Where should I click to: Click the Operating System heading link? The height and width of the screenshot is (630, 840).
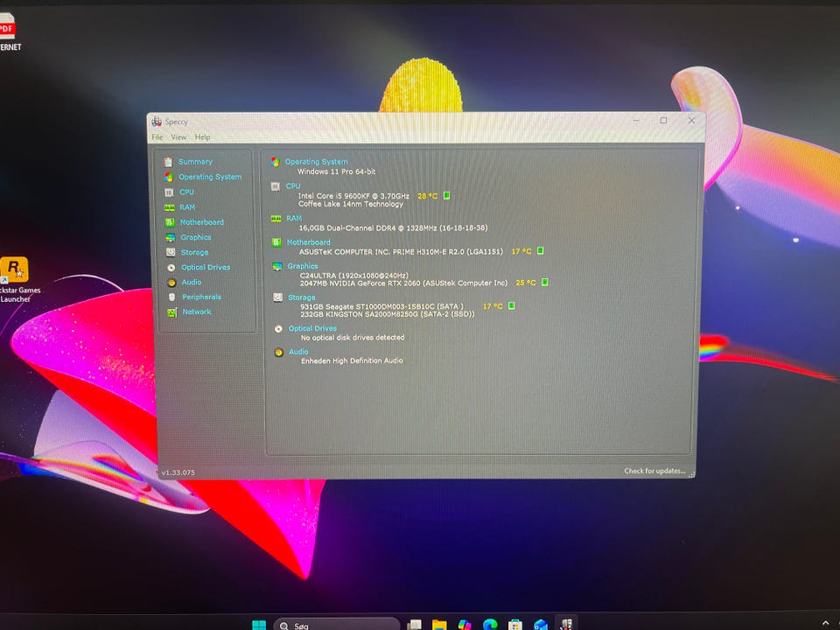pyautogui.click(x=316, y=162)
